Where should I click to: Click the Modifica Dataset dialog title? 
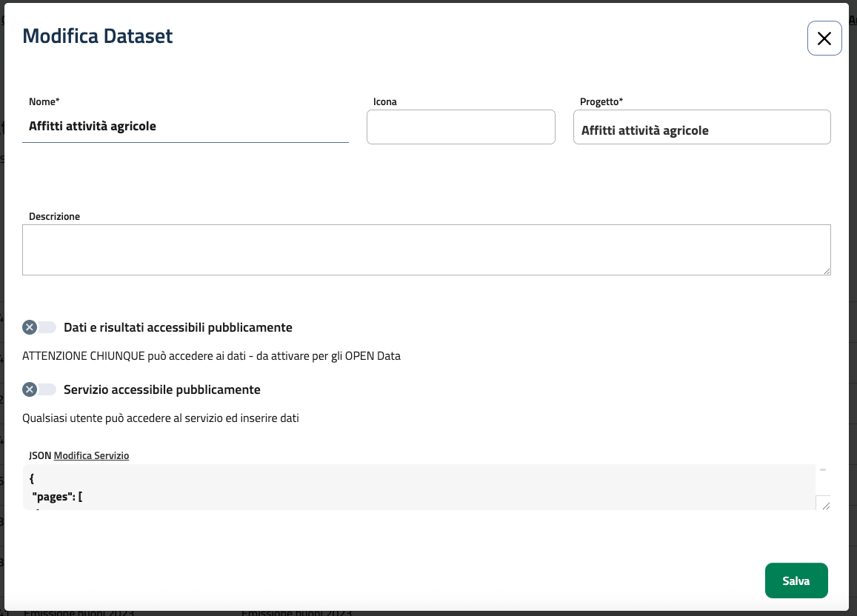[98, 36]
